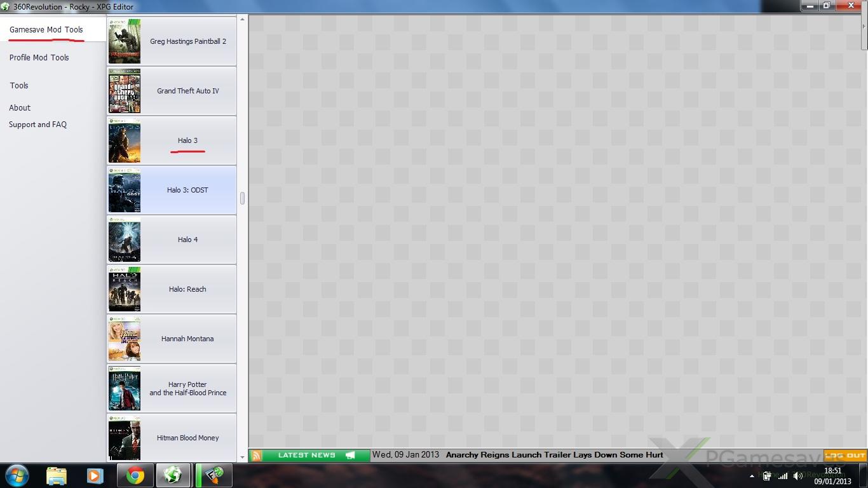Click the 360Revolution globe taskbar icon
Screen dimensions: 868x488
[173, 475]
